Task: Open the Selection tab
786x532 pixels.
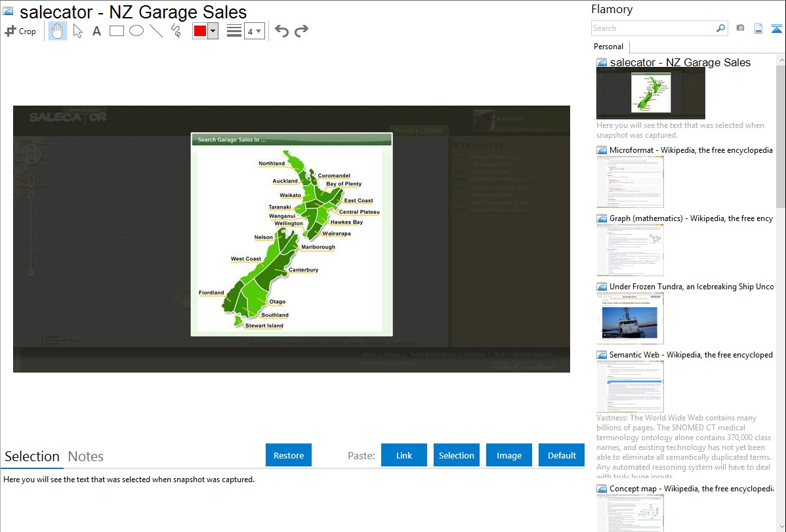Action: [32, 457]
